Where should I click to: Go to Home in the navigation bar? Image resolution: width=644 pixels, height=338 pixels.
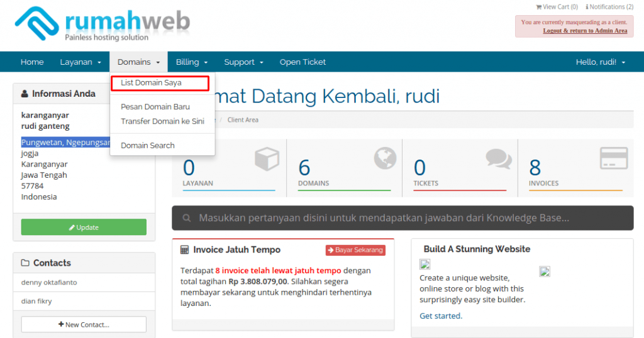[x=32, y=62]
